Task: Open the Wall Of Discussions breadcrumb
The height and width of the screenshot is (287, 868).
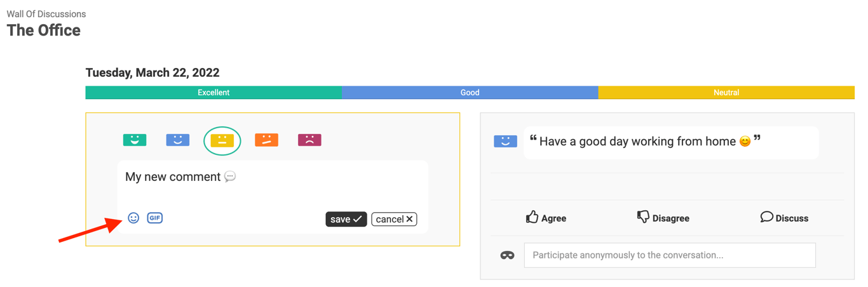Action: (46, 14)
